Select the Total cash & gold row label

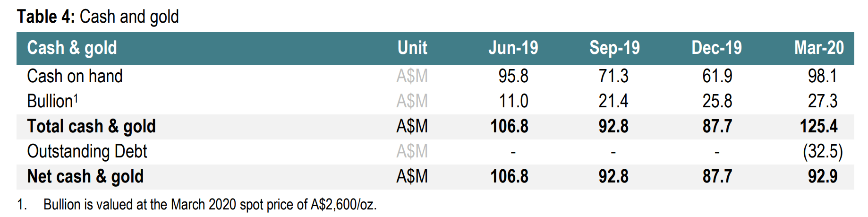pos(91,126)
